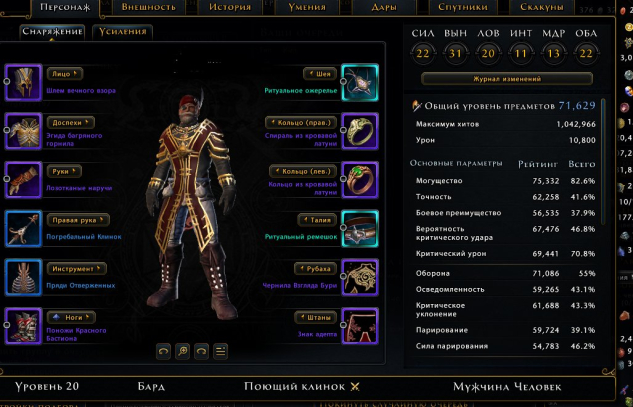Select the Эгида багряного горнила armor icon
Image resolution: width=633 pixels, height=407 pixels.
(23, 131)
